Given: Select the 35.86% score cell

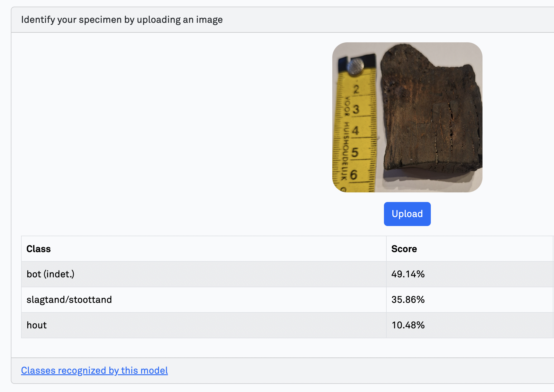Looking at the screenshot, I should tap(408, 300).
